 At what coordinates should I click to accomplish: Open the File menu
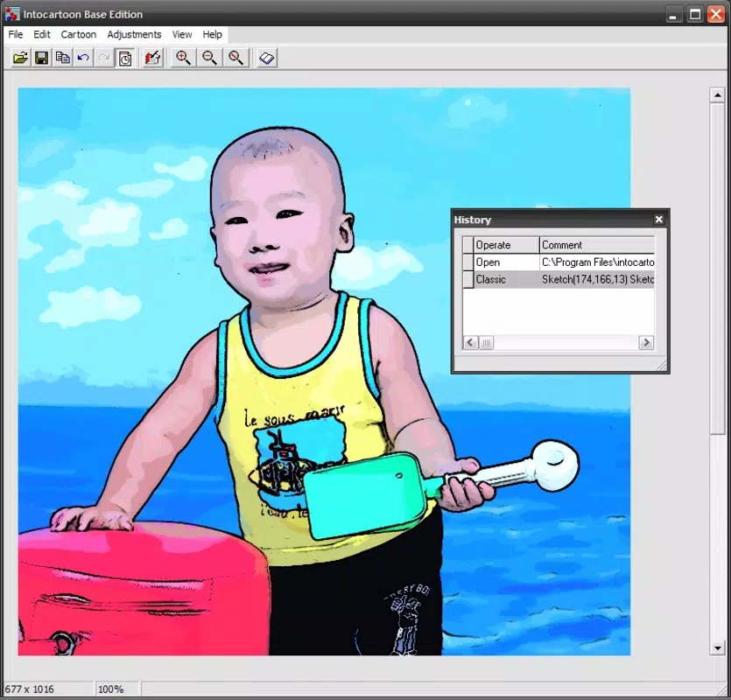tap(16, 34)
